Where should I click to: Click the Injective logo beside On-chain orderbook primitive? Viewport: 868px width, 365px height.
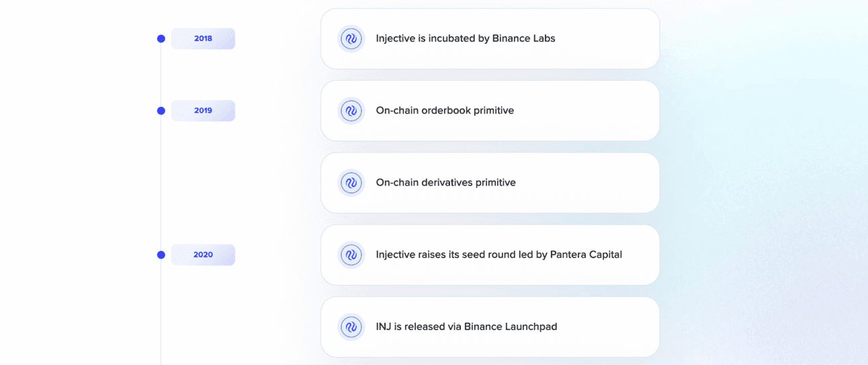(351, 111)
